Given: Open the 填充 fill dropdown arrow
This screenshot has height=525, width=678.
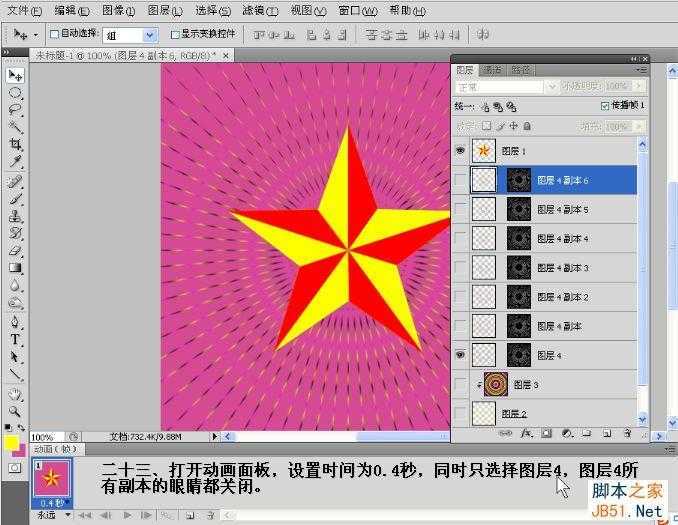Looking at the screenshot, I should [640, 126].
